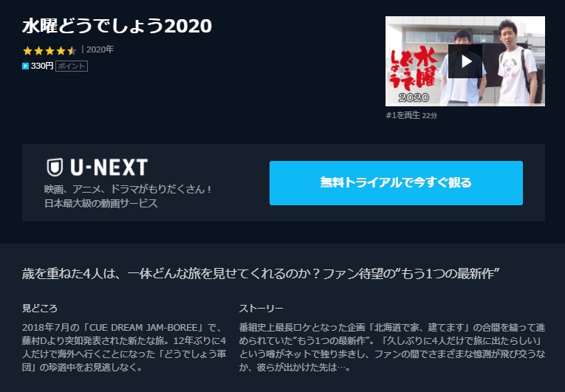Click the 2020年 release year label
The width and height of the screenshot is (565, 392).
[100, 49]
